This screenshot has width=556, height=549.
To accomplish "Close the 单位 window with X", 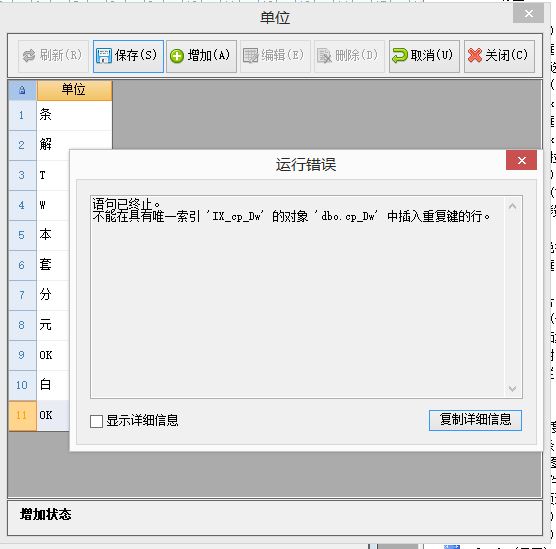I will click(528, 14).
